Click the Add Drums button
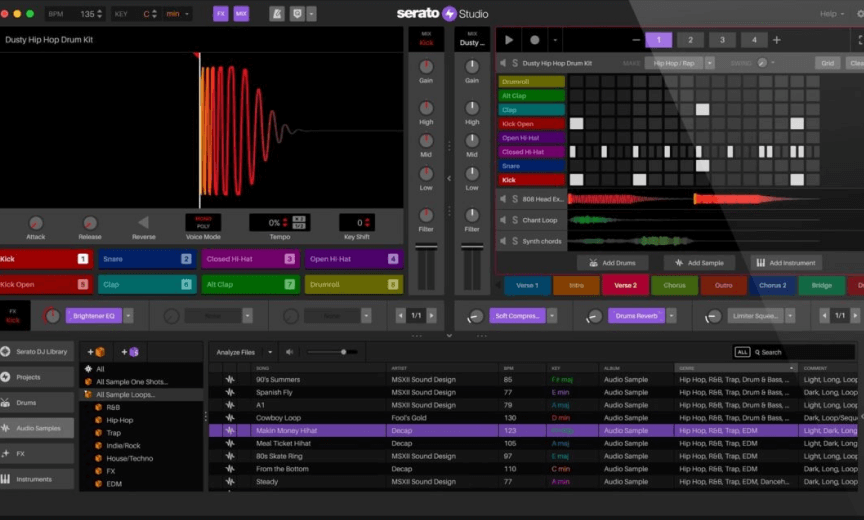Viewport: 864px width, 520px height. (613, 263)
